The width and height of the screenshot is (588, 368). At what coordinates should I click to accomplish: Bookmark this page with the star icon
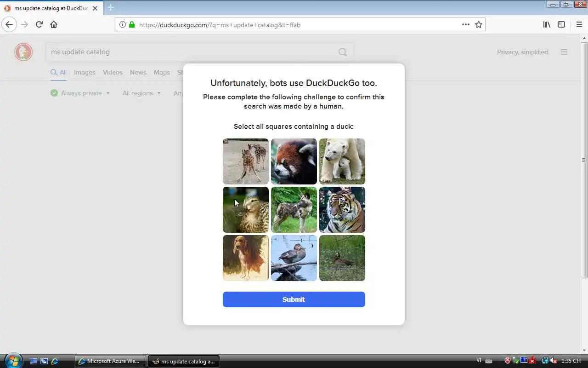479,24
